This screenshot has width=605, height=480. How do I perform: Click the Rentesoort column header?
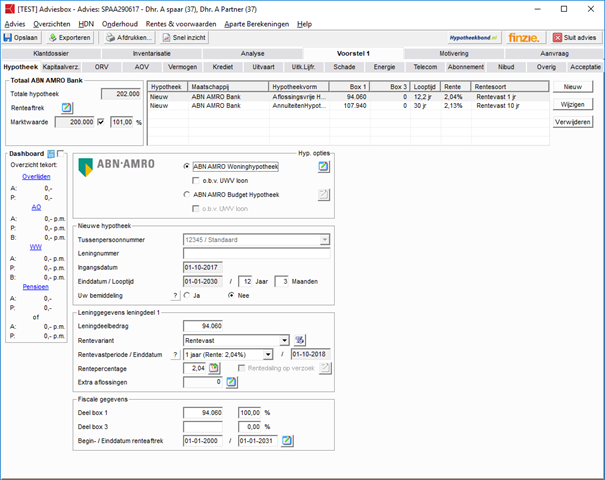(510, 87)
